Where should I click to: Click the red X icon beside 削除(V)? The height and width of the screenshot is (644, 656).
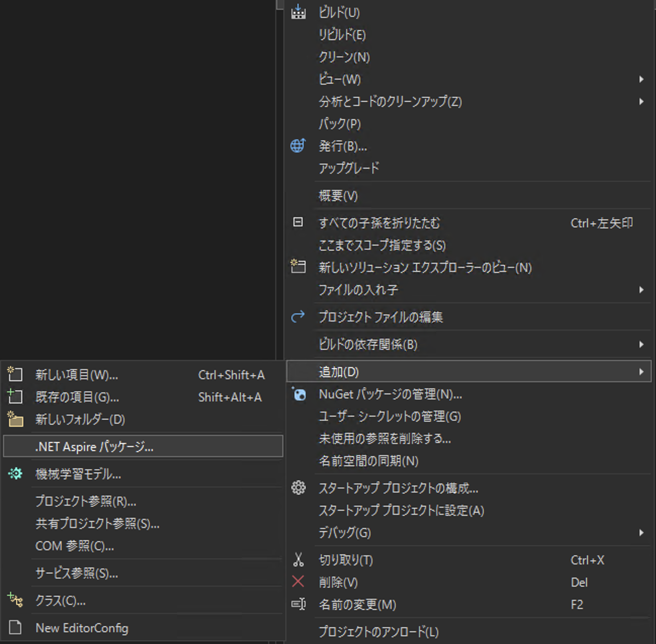pos(298,582)
